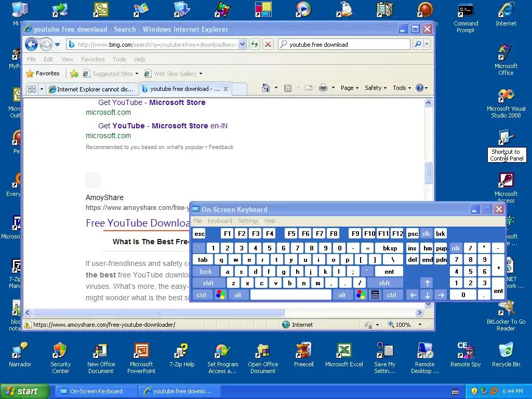The height and width of the screenshot is (399, 532).
Task: Click horizontal scrollbar thumb in IE
Action: pyautogui.click(x=158, y=312)
